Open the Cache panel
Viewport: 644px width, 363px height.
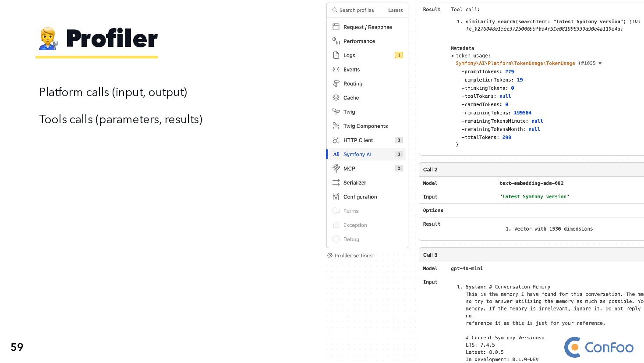pyautogui.click(x=367, y=97)
